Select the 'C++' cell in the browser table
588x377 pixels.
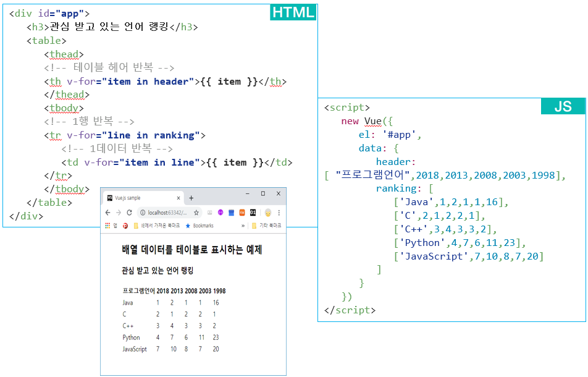[128, 326]
